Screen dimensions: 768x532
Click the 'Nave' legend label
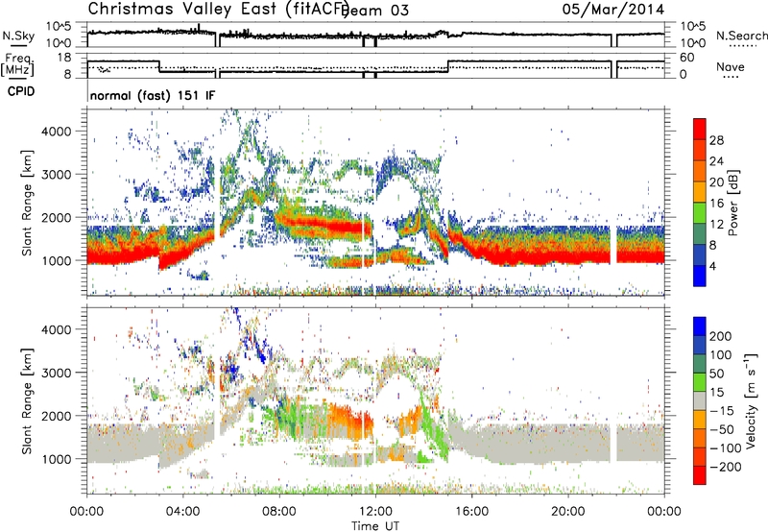(731, 66)
